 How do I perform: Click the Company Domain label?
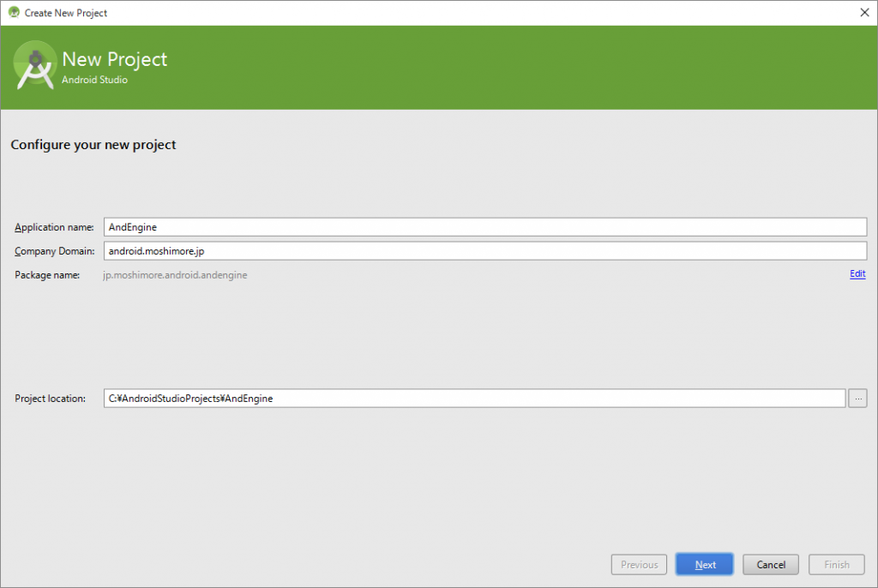54,251
